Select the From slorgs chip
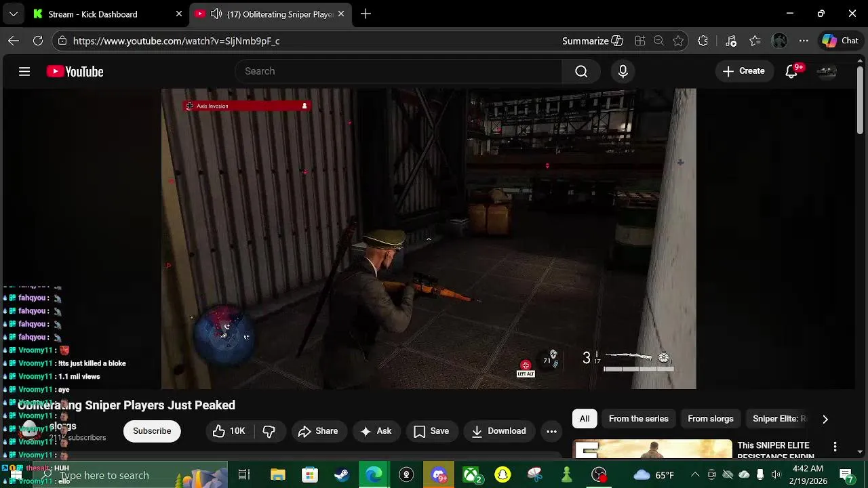Screen dimensions: 868x488 [711, 419]
